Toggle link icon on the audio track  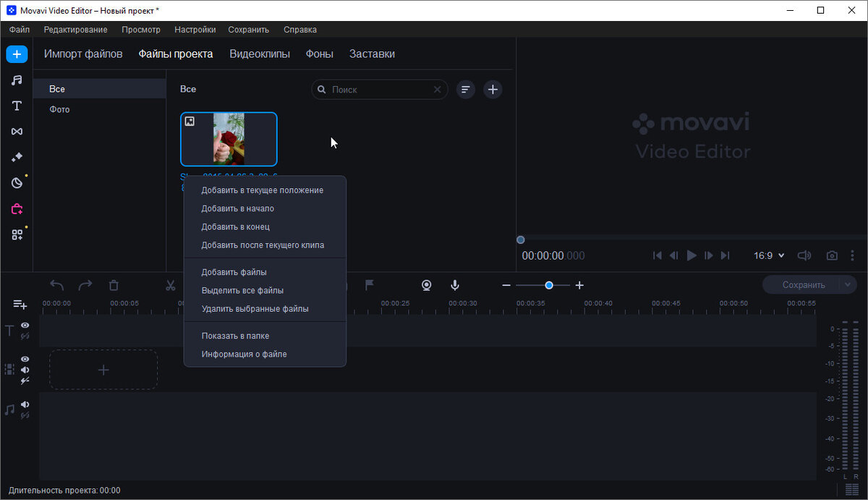pos(25,415)
